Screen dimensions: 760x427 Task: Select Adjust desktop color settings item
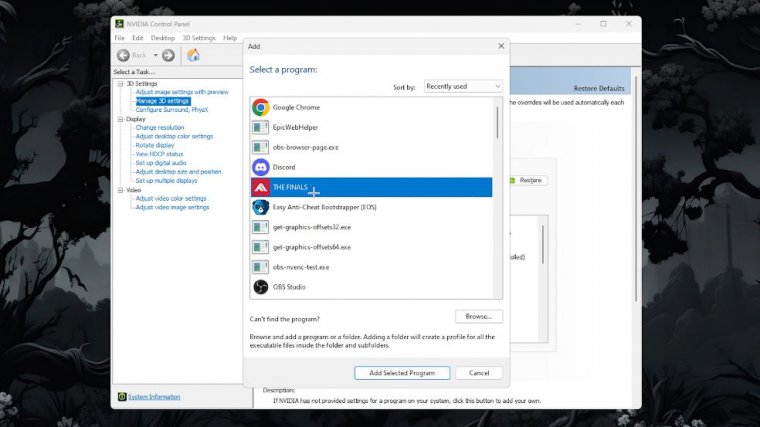coord(174,136)
